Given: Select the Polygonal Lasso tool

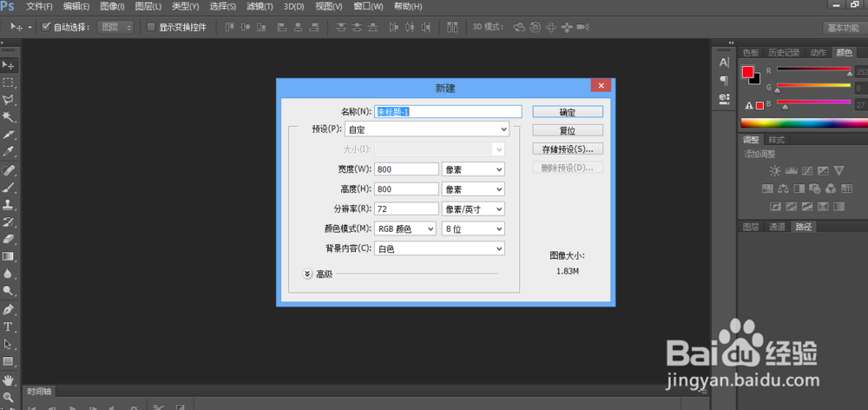Looking at the screenshot, I should pyautogui.click(x=9, y=100).
